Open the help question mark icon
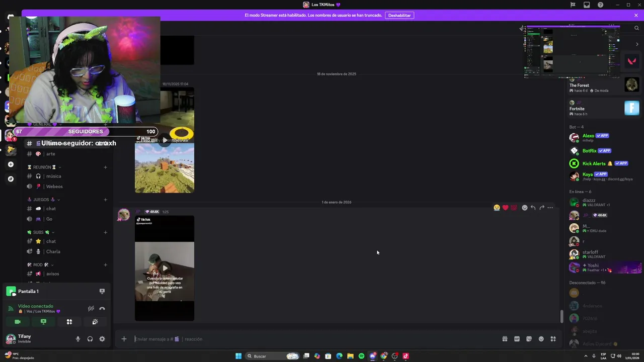Viewport: 644px width, 362px height. coord(600,5)
